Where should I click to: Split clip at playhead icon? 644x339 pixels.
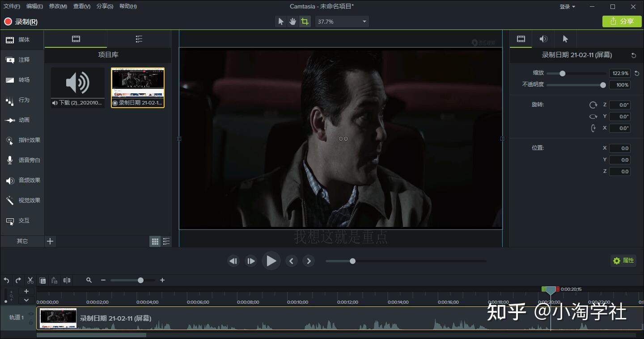[x=67, y=280]
